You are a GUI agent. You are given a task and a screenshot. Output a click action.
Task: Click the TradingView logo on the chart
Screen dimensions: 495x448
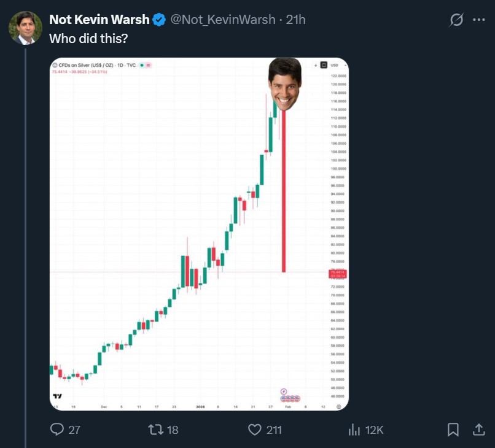(57, 396)
